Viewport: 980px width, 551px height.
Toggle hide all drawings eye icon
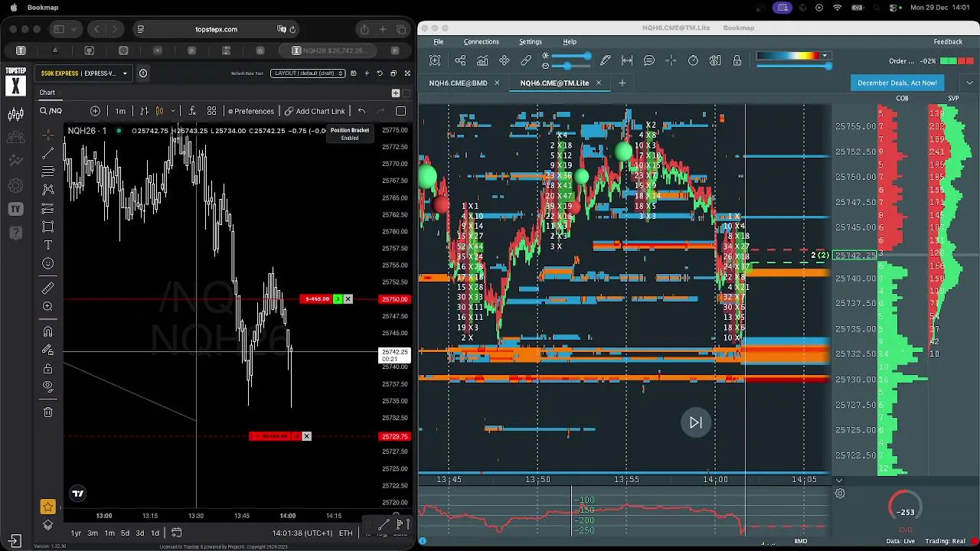[47, 386]
